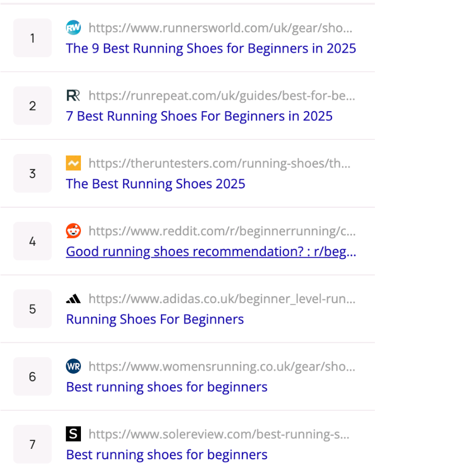
Task: Click rank badge number 3
Action: [32, 173]
